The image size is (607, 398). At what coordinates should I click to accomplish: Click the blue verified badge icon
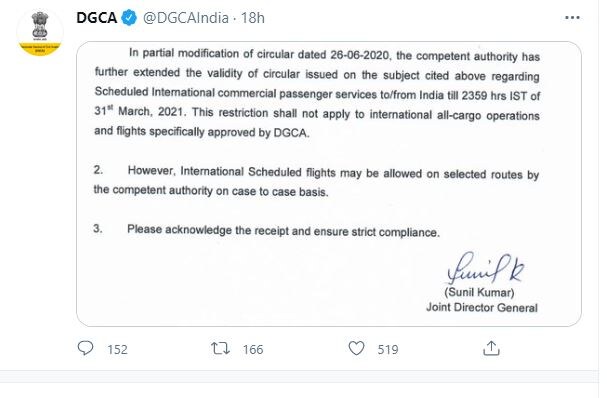click(x=129, y=18)
